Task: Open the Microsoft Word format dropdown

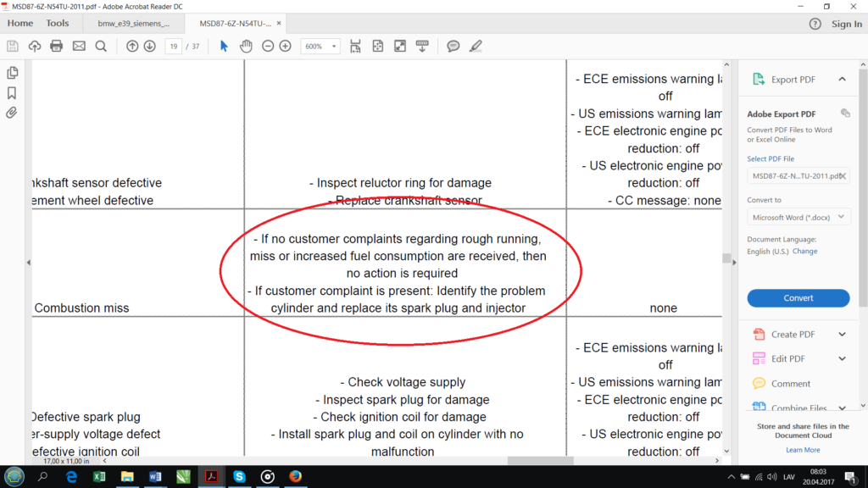Action: (x=798, y=218)
